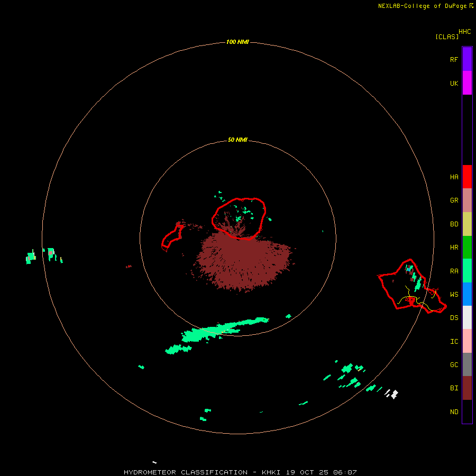Click the "GR" legend label
The height and width of the screenshot is (476, 476).
(x=454, y=200)
